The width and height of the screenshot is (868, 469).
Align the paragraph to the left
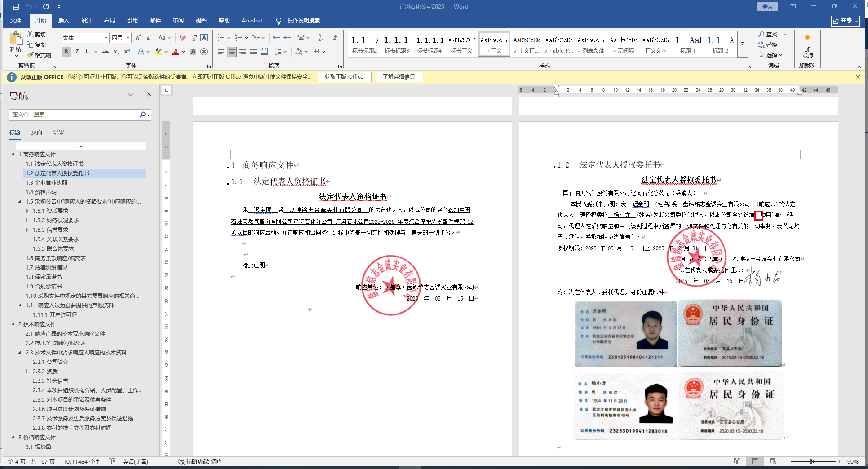coord(221,52)
